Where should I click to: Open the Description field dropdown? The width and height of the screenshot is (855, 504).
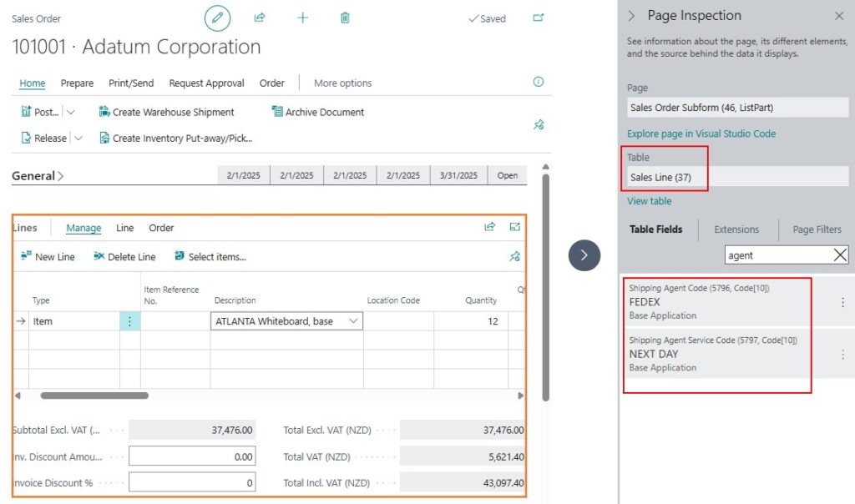coord(353,321)
